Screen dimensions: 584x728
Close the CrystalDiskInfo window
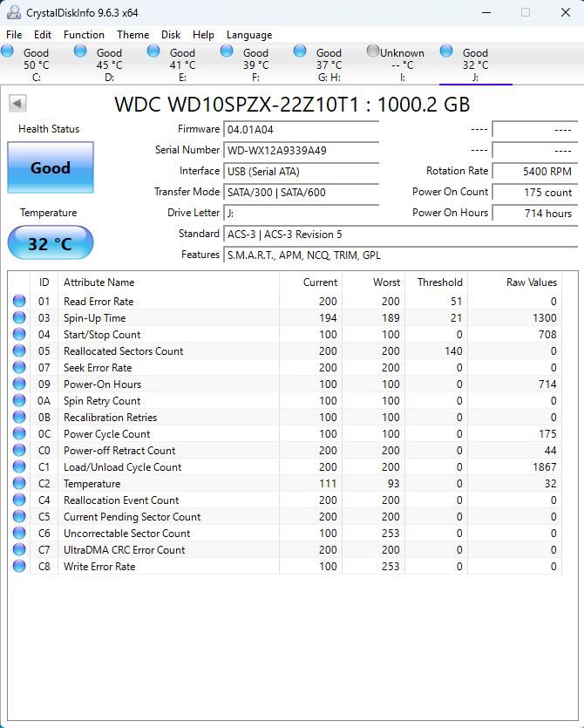coord(566,12)
